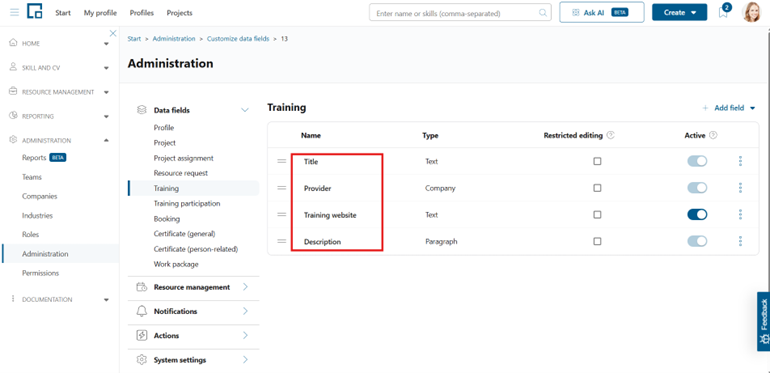
Task: Open three-dot menu for Description row
Action: (x=740, y=241)
